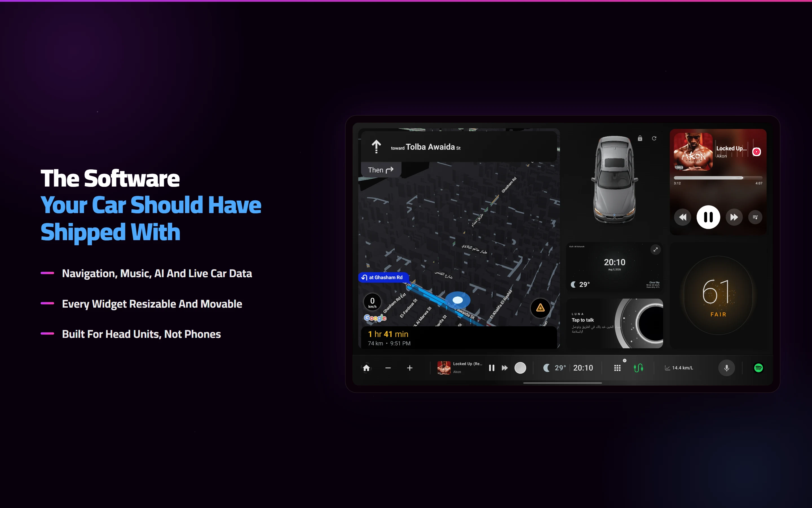Tap the 20:10 time in dock
812x508 pixels.
coord(583,368)
